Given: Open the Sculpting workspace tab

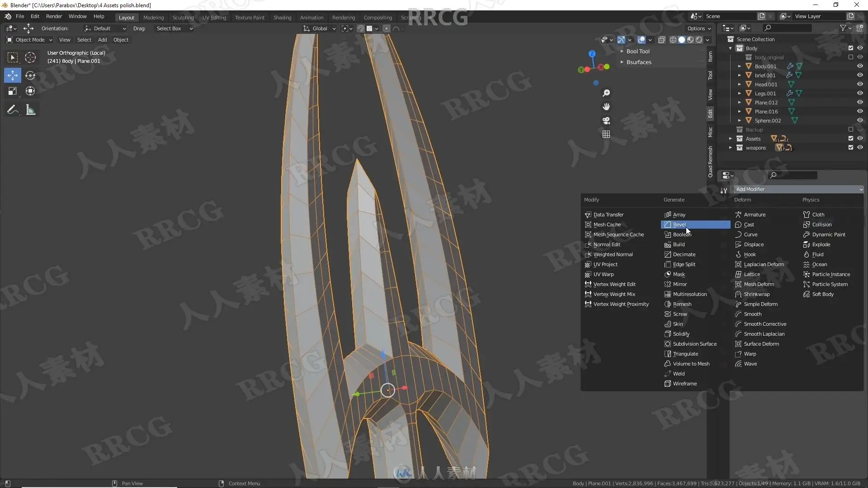Looking at the screenshot, I should tap(183, 17).
